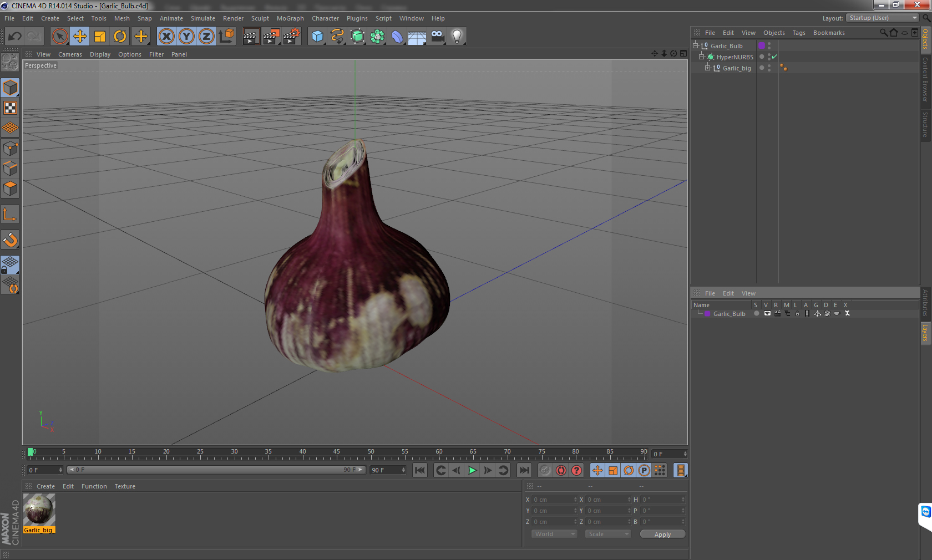Play the animation forward
This screenshot has height=560, width=932.
(472, 470)
